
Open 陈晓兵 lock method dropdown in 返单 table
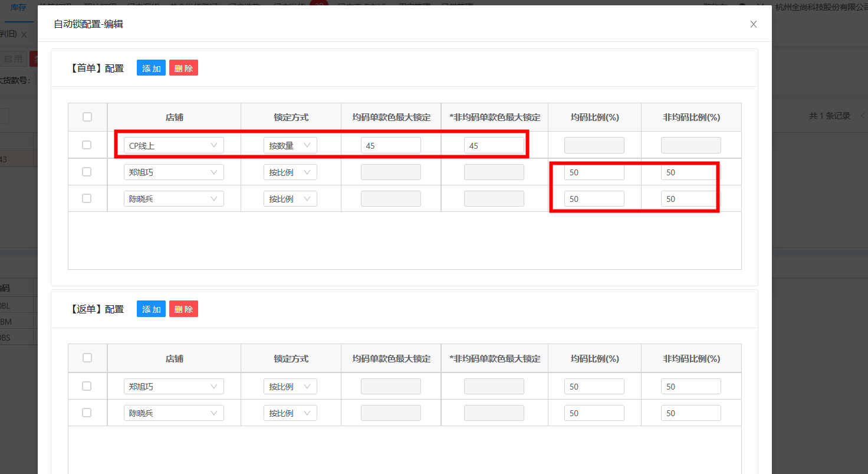290,413
